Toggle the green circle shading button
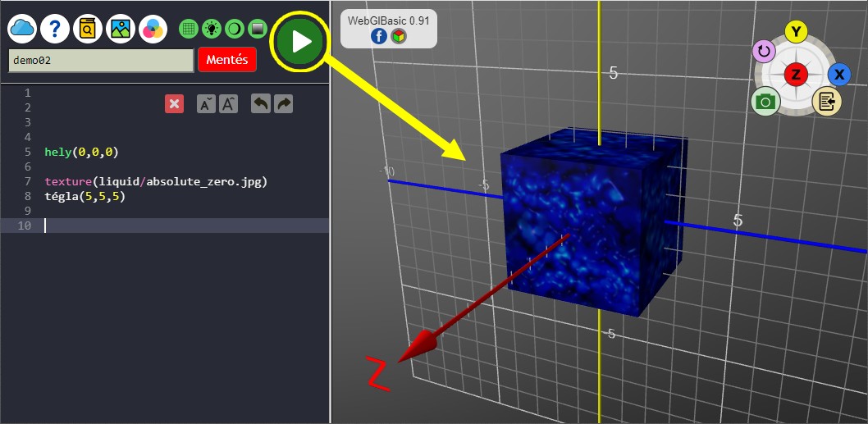This screenshot has width=868, height=424. tap(235, 29)
